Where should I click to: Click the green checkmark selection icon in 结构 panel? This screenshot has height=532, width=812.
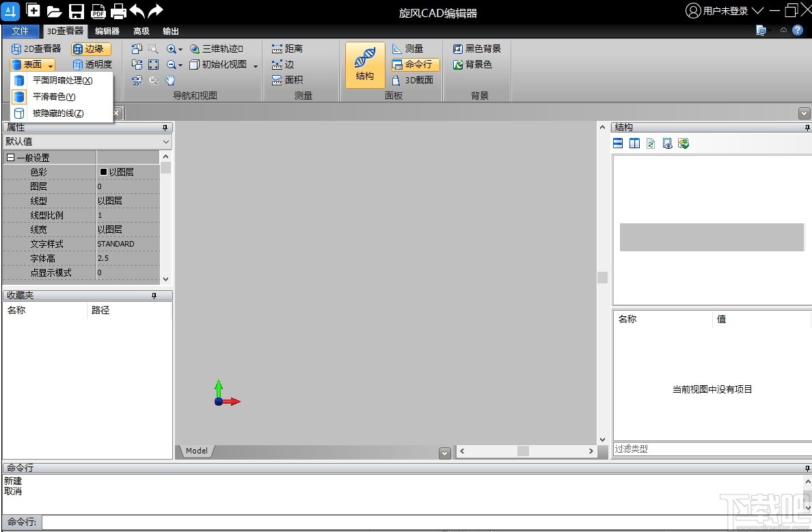(684, 143)
